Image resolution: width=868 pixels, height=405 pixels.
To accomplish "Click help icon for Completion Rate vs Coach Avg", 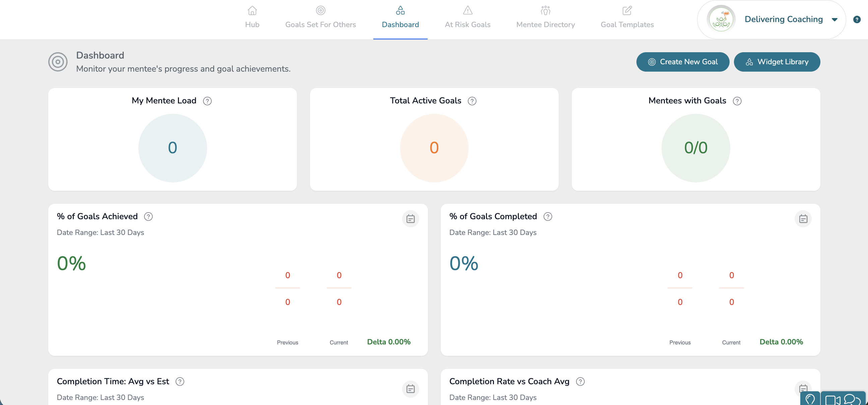I will (580, 382).
